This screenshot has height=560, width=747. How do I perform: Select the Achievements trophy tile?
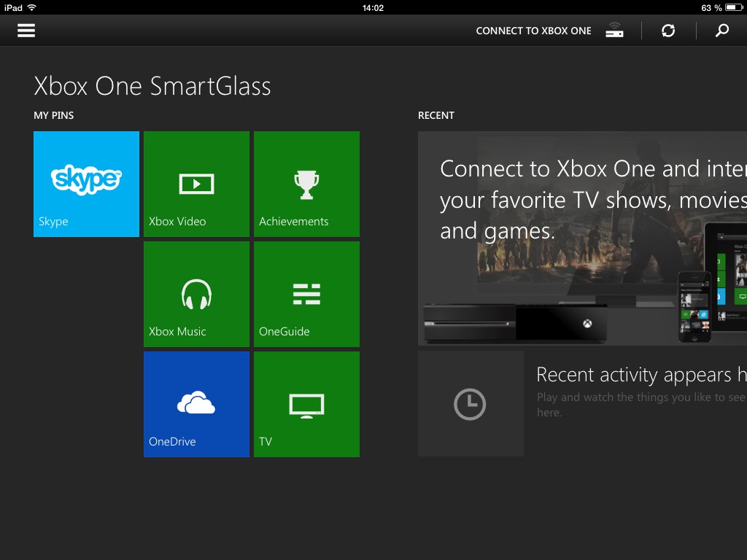point(306,184)
